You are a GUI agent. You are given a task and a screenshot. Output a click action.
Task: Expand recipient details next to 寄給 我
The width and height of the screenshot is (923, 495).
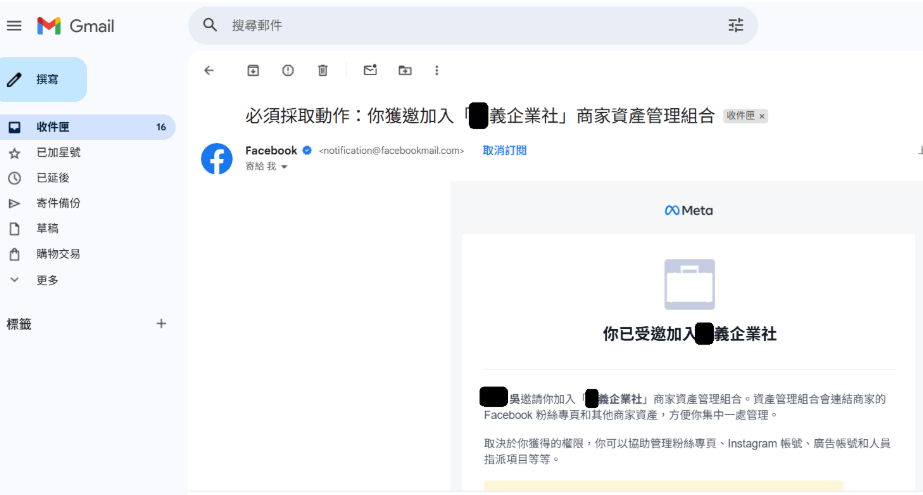tap(284, 167)
